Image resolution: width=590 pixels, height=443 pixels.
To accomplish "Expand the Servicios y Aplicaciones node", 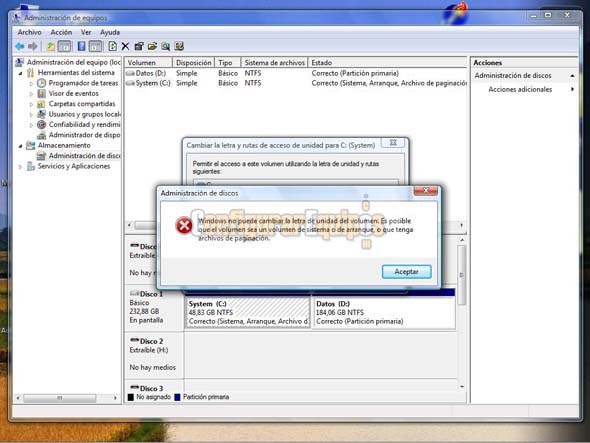I will [20, 166].
